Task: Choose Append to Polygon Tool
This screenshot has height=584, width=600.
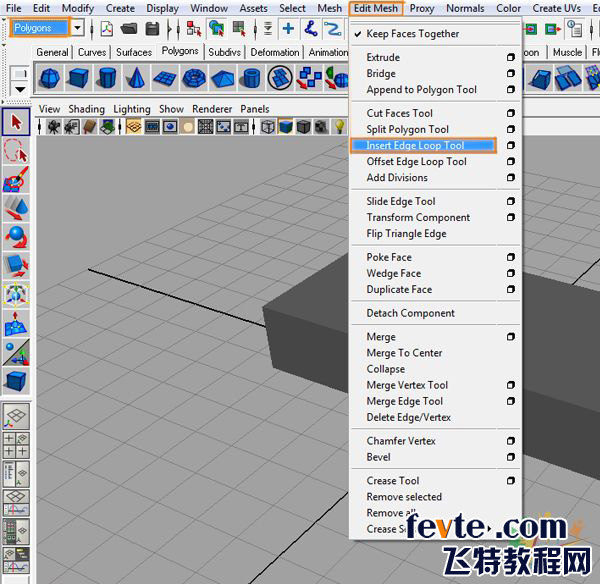Action: [421, 90]
